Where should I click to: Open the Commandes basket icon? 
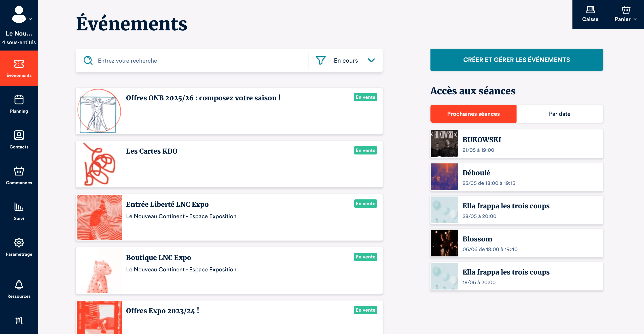click(x=19, y=171)
